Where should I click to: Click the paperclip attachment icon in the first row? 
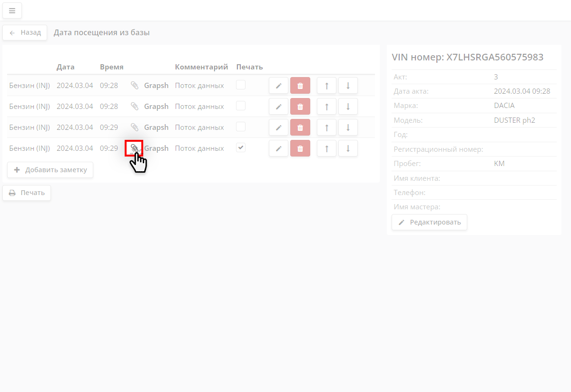pyautogui.click(x=134, y=85)
